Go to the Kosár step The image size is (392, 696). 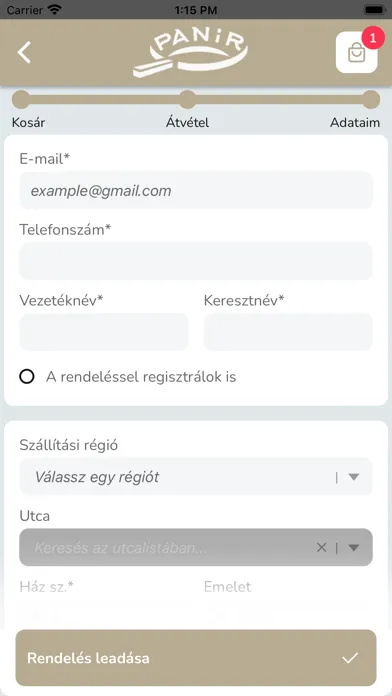click(x=28, y=123)
